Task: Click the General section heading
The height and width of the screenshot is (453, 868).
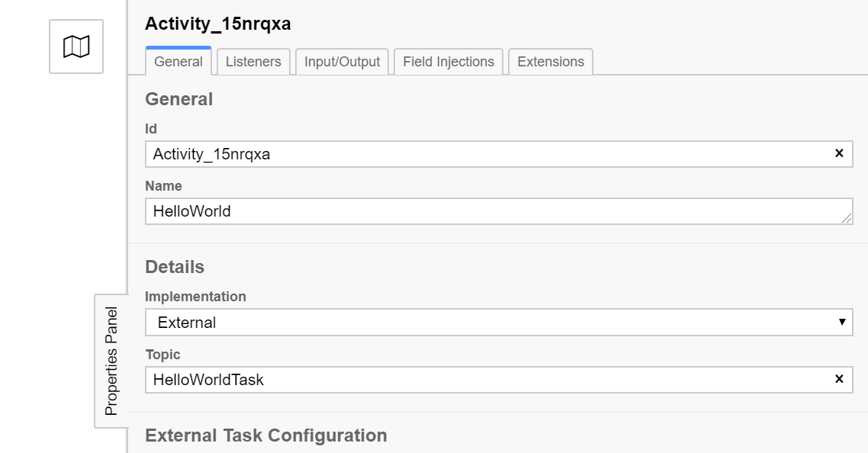Action: point(179,99)
